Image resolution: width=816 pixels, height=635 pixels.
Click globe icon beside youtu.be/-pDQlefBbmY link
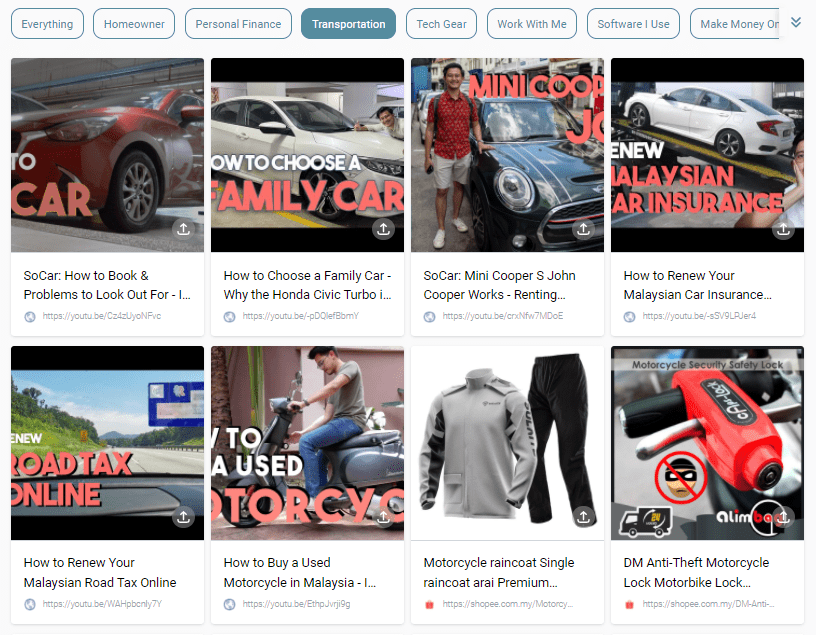230,316
